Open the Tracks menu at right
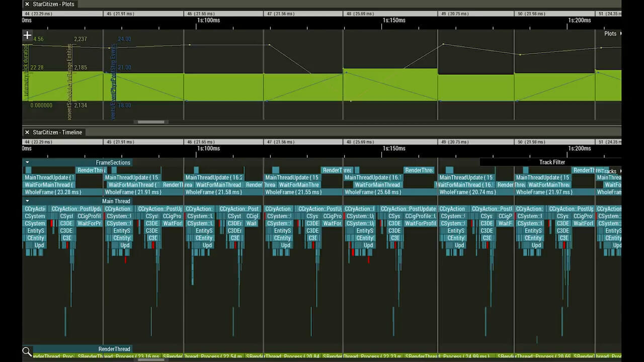 [x=611, y=171]
